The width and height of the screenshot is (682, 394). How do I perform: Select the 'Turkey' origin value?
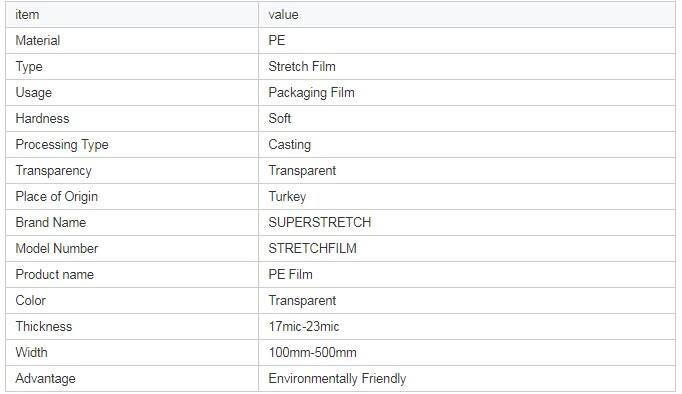[287, 197]
